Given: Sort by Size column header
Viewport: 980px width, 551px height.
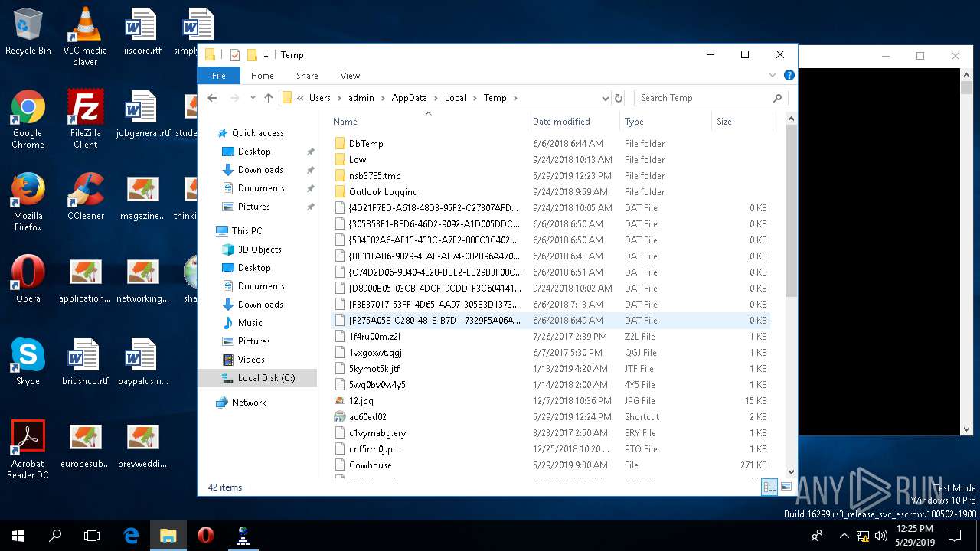Looking at the screenshot, I should click(742, 121).
